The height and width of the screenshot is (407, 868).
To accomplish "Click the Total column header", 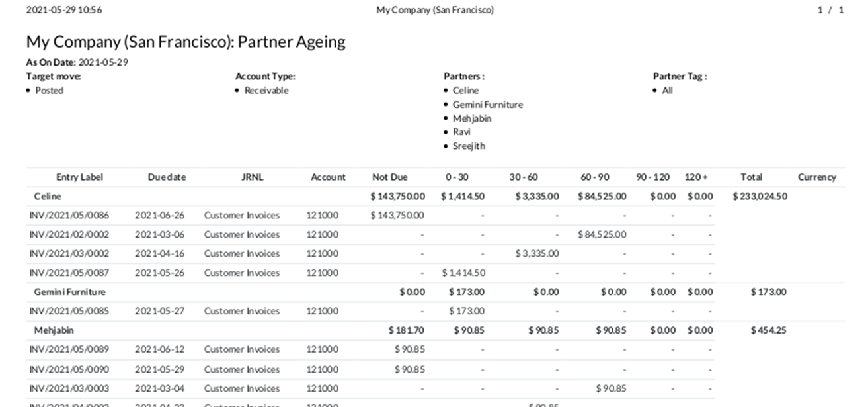I will tap(751, 177).
